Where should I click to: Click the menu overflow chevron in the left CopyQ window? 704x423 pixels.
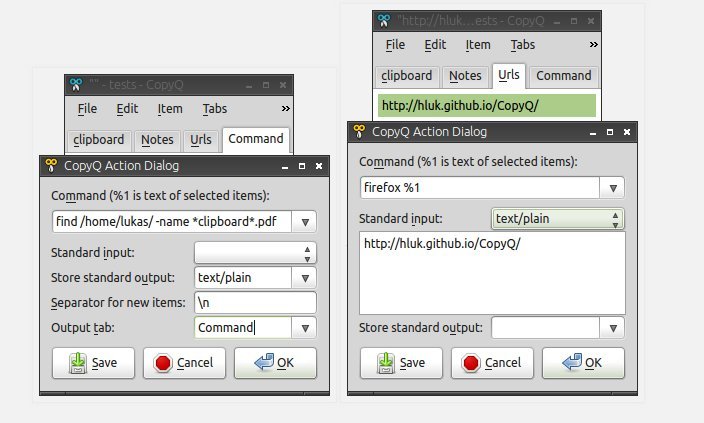pyautogui.click(x=285, y=109)
